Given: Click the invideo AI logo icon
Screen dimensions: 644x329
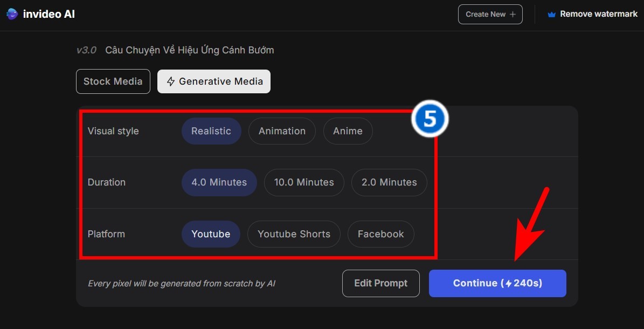Looking at the screenshot, I should [12, 14].
